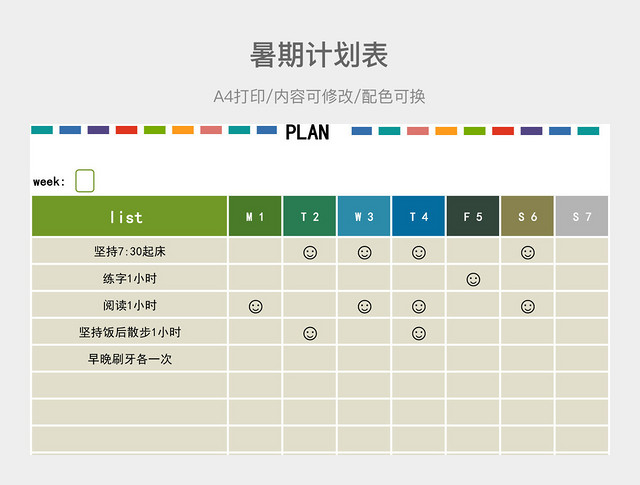Click the 'A4打印/内容可修改/配色可换' subtitle
640x485 pixels.
pyautogui.click(x=319, y=97)
